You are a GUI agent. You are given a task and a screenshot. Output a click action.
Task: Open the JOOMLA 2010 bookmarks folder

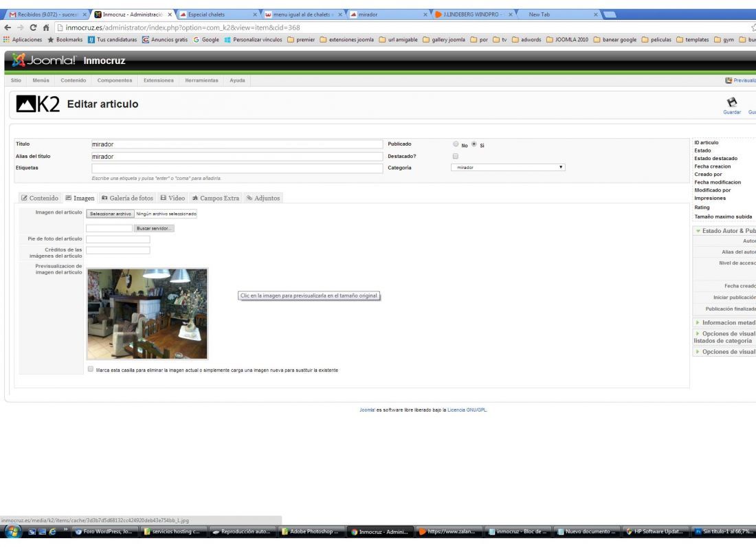567,40
